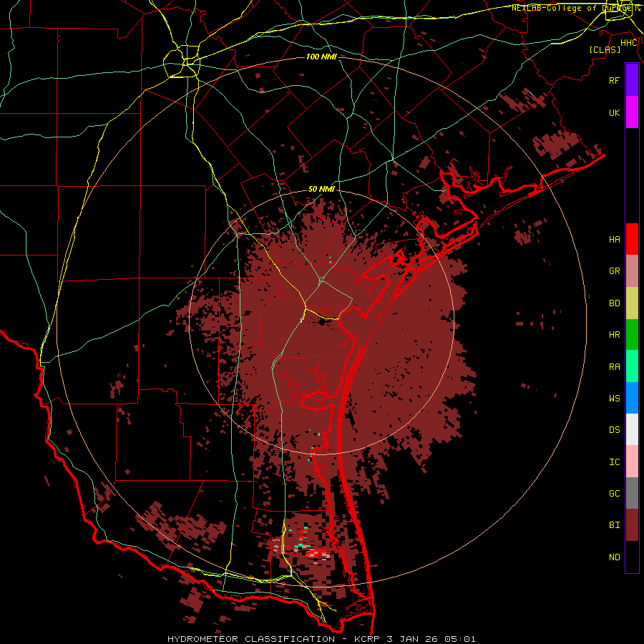This screenshot has width=644, height=644.
Task: Click the UK magenta legend swatch
Action: (632, 112)
